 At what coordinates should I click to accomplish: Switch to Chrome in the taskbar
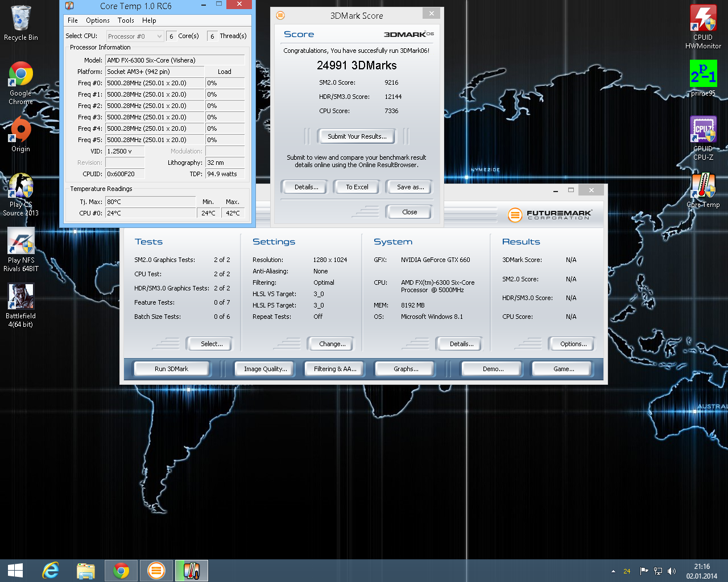(x=121, y=571)
